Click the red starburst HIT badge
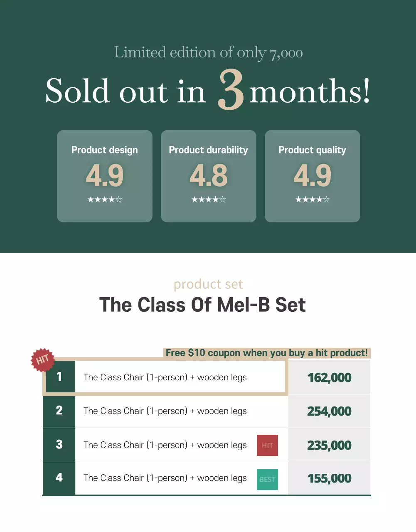The width and height of the screenshot is (416, 532). pyautogui.click(x=43, y=360)
